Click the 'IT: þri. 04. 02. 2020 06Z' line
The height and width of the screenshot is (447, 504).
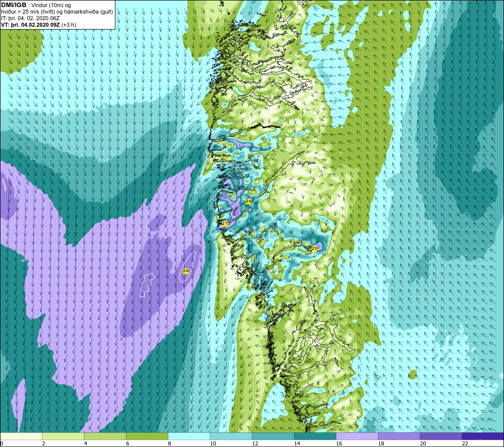(x=30, y=18)
